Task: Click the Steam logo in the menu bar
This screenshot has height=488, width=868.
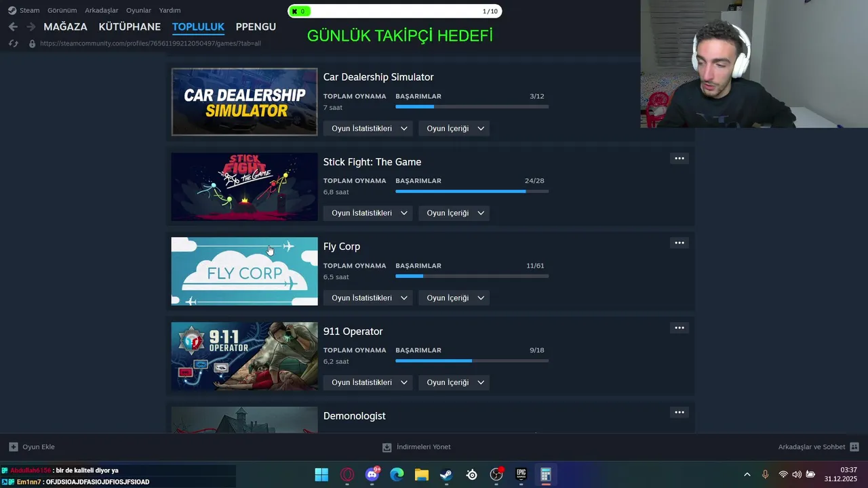Action: [12, 10]
